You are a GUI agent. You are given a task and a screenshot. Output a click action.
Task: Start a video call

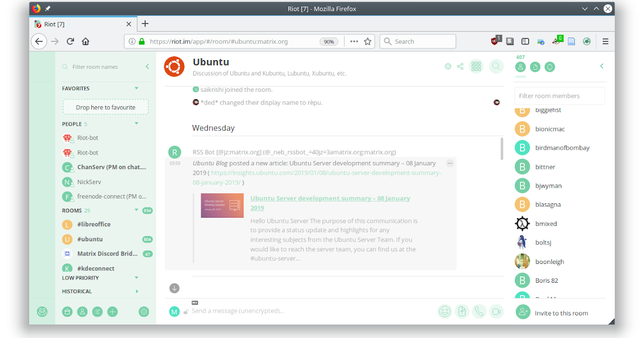coord(496,311)
